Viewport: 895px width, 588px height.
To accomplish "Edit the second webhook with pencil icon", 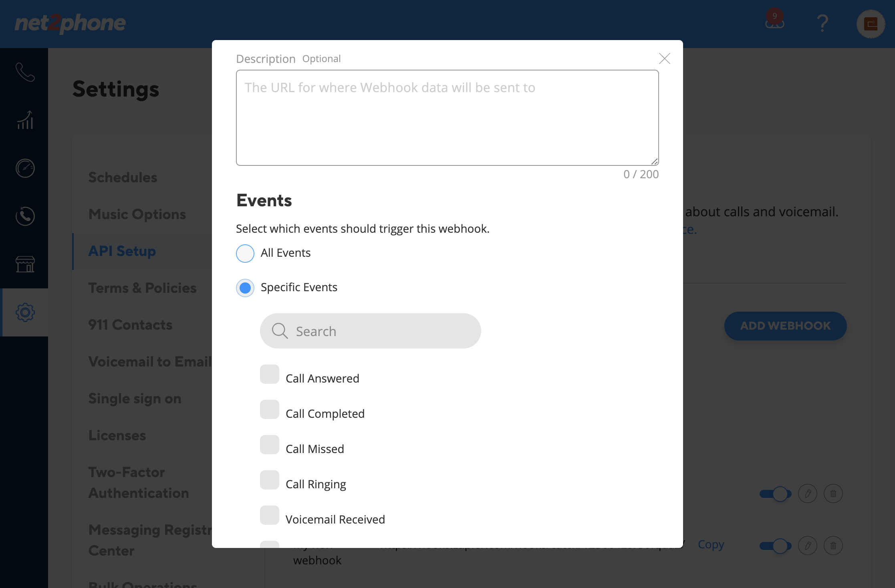I will click(808, 546).
